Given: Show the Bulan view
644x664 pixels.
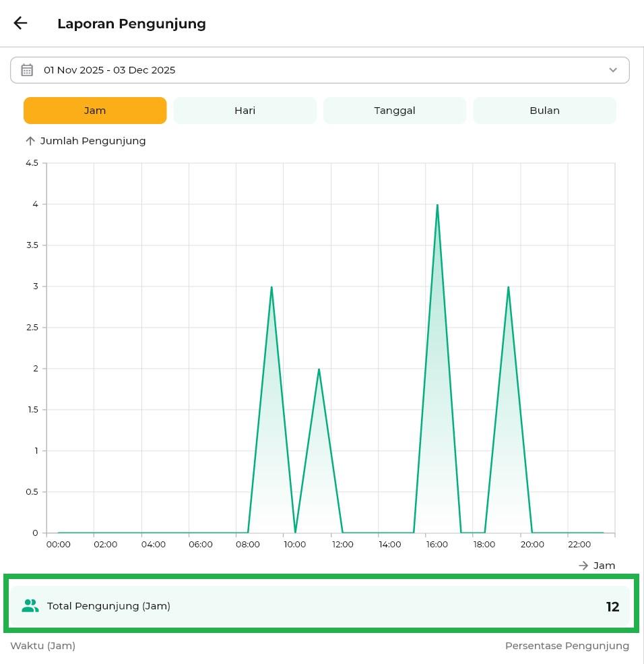Looking at the screenshot, I should coord(544,111).
